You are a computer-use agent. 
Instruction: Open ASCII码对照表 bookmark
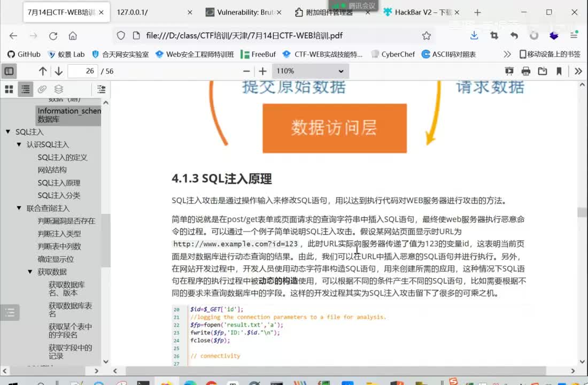point(449,55)
